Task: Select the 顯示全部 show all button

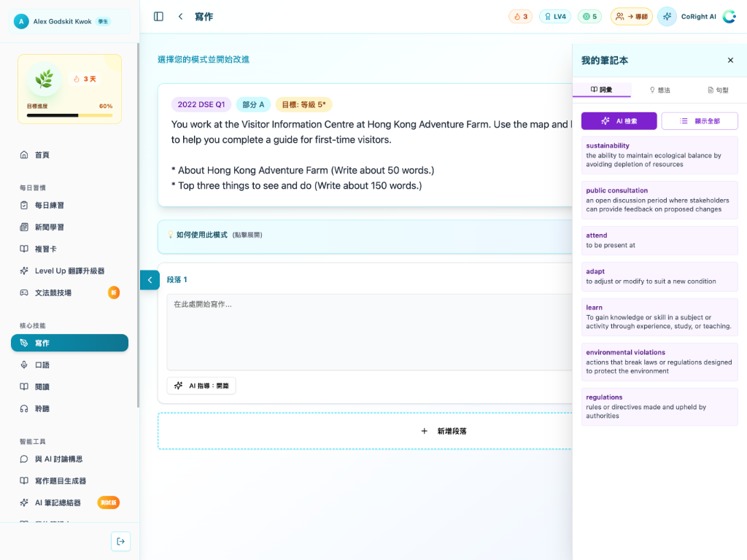Action: [x=700, y=121]
